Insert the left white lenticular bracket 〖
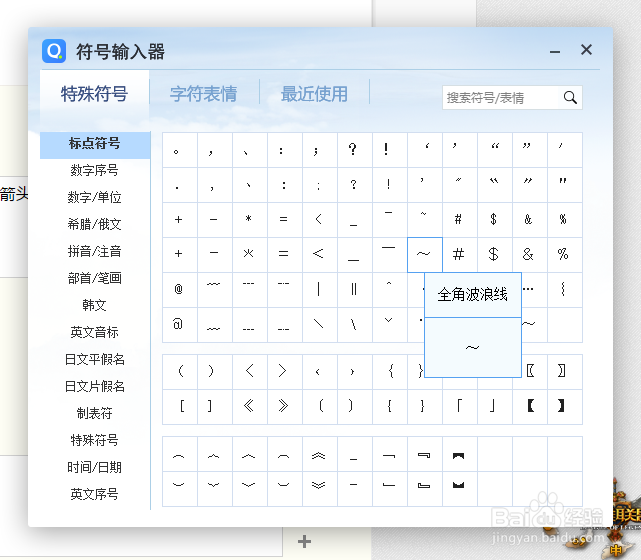Screen dimensions: 641x560 [532, 372]
